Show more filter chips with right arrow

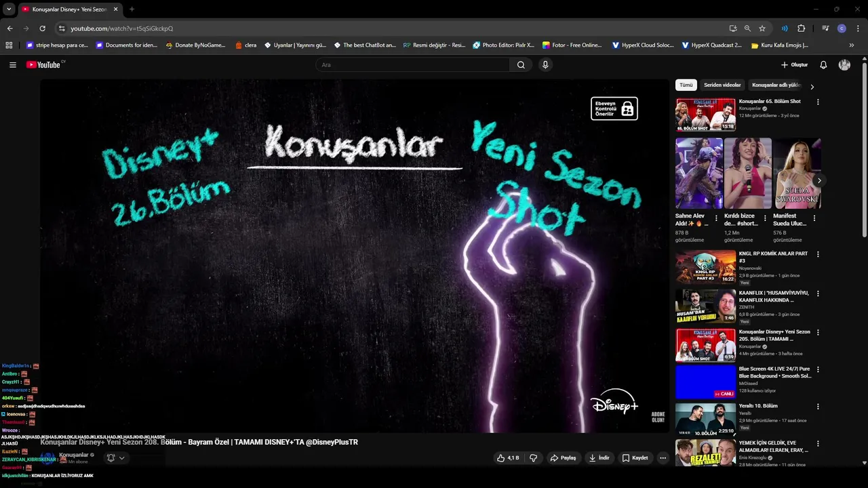click(812, 86)
